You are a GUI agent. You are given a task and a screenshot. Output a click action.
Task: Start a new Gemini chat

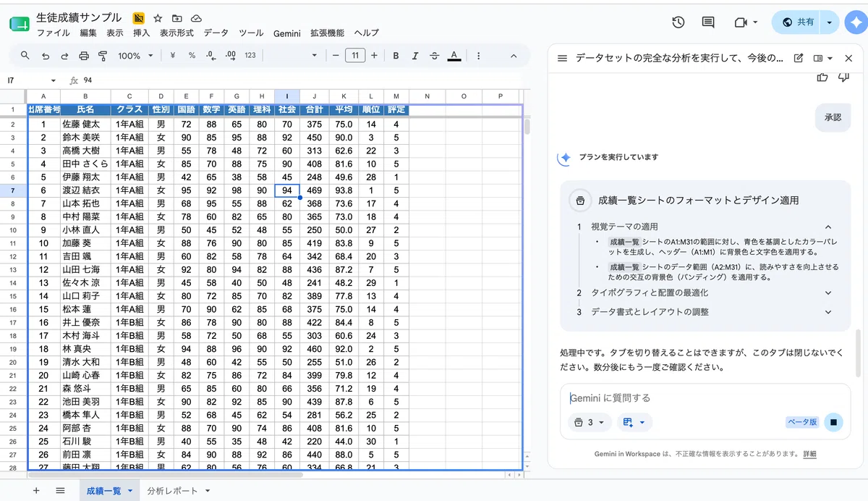point(799,58)
